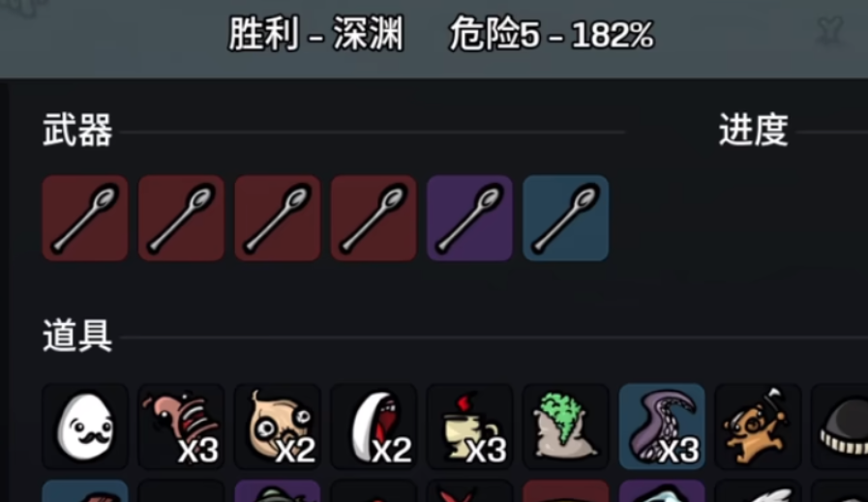
Task: Select the purple spoon weapon
Action: pos(469,218)
